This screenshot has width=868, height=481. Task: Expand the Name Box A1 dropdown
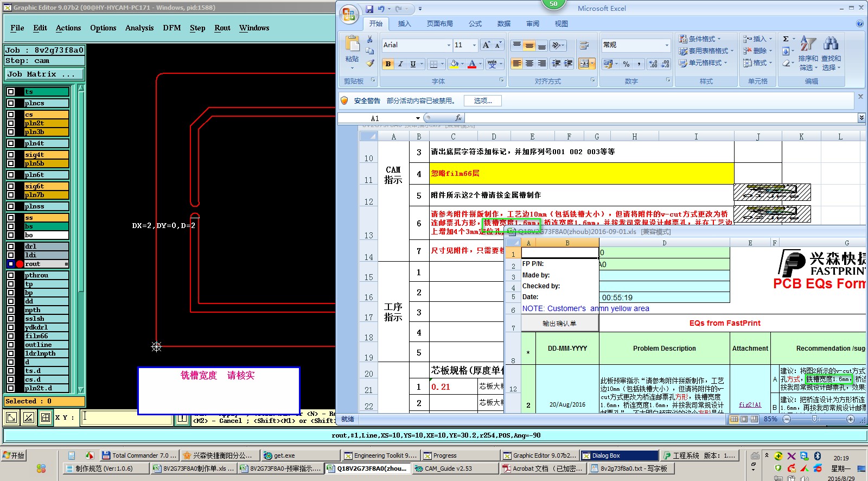click(418, 118)
